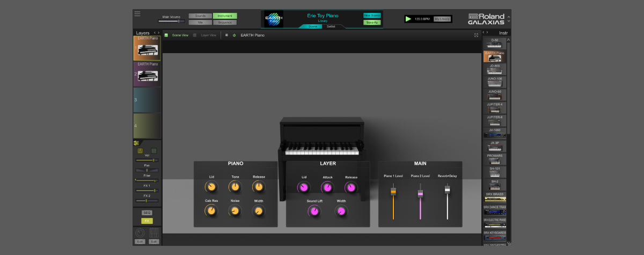
Task: Choose the JUPITER-8 instrument icon
Action: (x=494, y=120)
